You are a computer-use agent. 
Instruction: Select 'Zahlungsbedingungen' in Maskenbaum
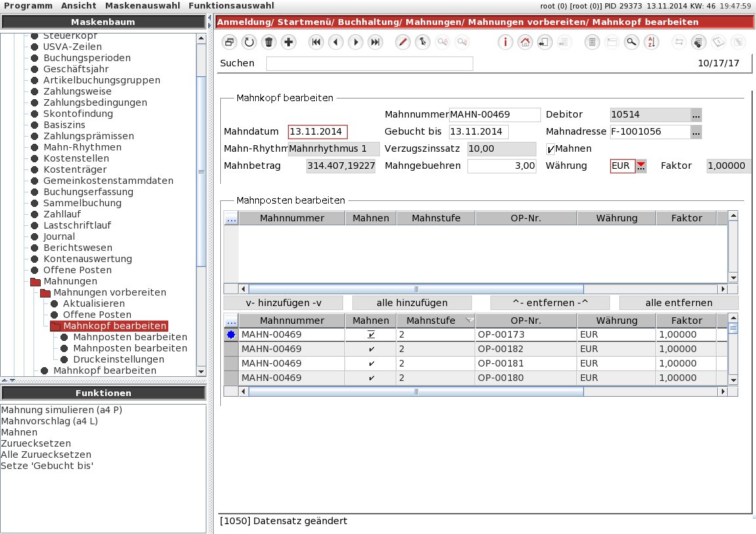click(95, 102)
